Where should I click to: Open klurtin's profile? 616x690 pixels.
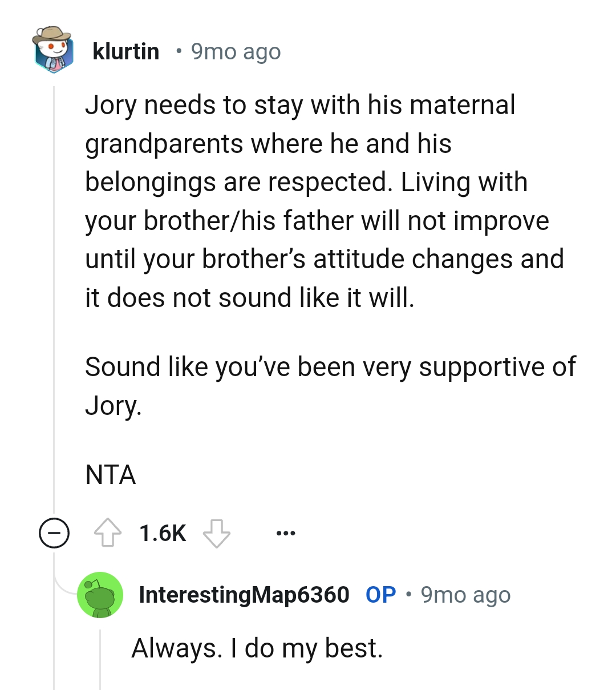pos(126,51)
